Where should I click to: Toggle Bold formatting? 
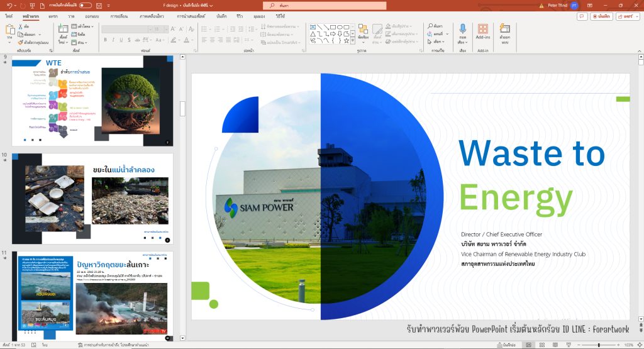105,40
